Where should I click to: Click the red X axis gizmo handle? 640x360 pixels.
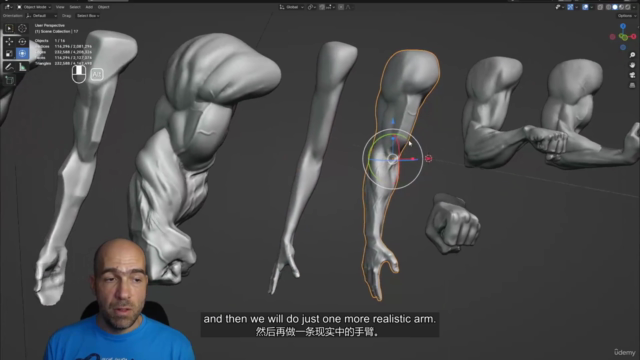(633, 36)
